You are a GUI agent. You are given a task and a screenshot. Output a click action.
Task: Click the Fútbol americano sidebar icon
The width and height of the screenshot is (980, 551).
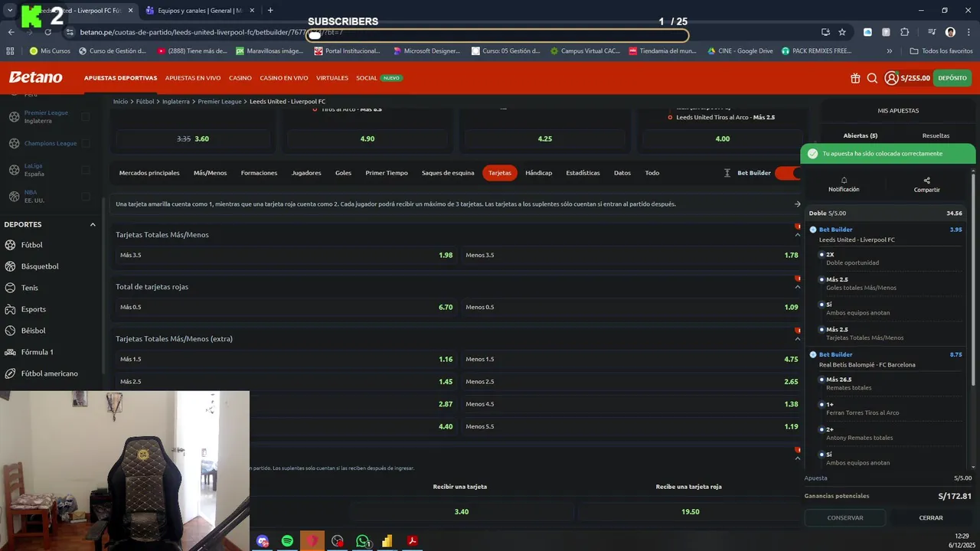click(x=11, y=373)
